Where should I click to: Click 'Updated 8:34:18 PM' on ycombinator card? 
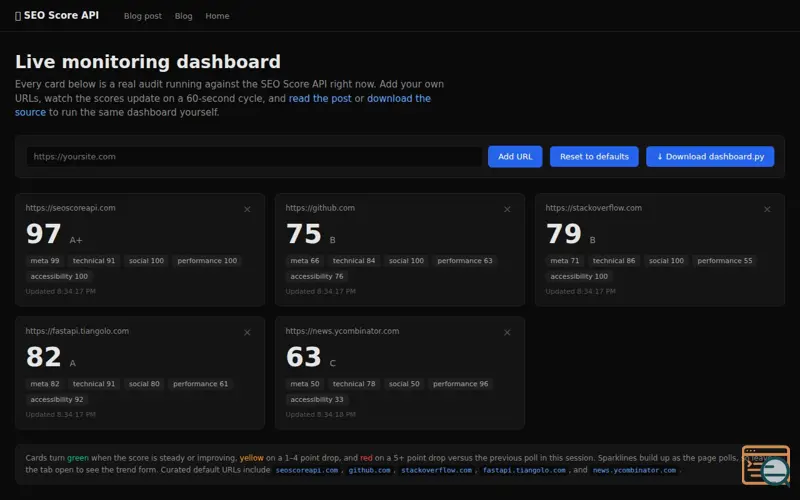pos(320,414)
